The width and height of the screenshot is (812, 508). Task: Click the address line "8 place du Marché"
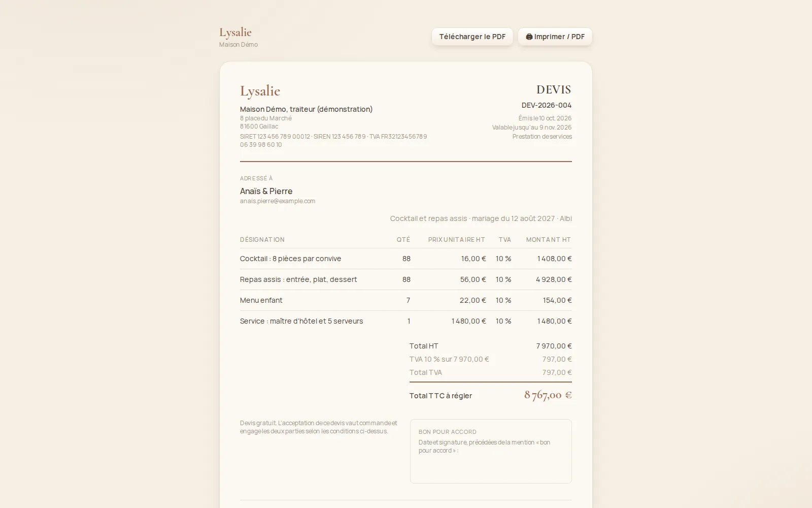pyautogui.click(x=266, y=118)
